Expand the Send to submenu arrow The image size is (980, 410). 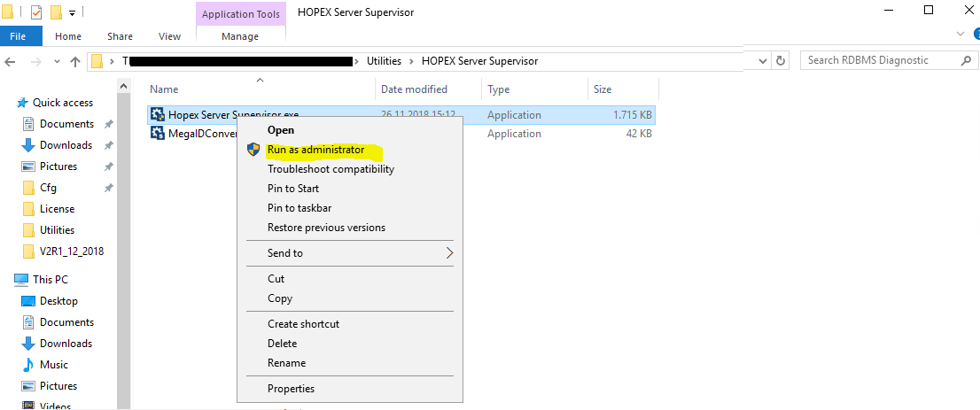(449, 253)
